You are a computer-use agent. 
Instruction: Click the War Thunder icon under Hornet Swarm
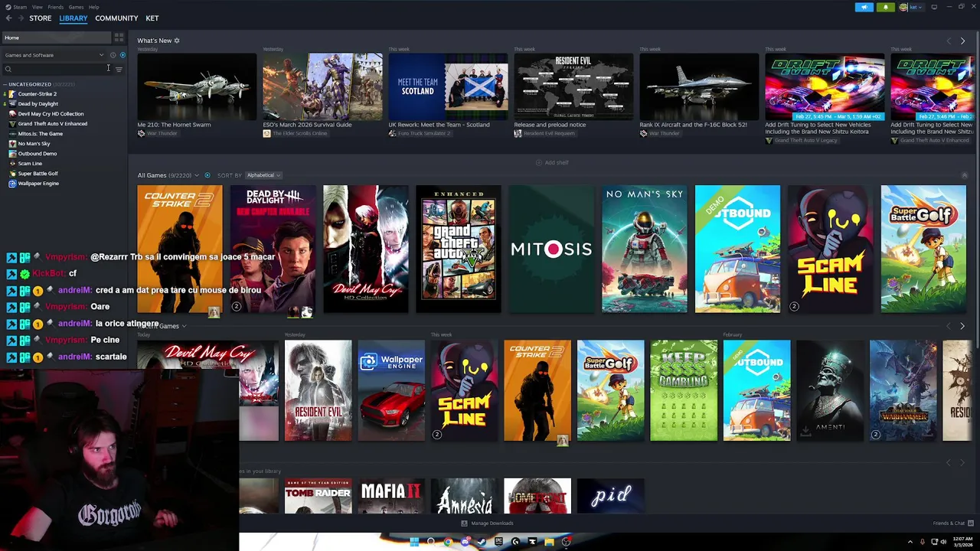tap(141, 133)
